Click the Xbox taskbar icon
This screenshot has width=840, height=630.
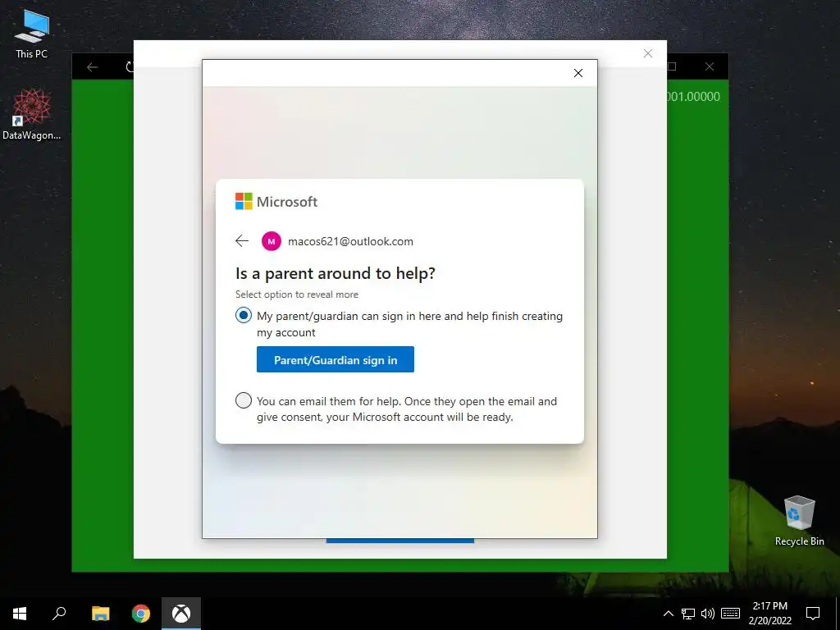pos(181,614)
